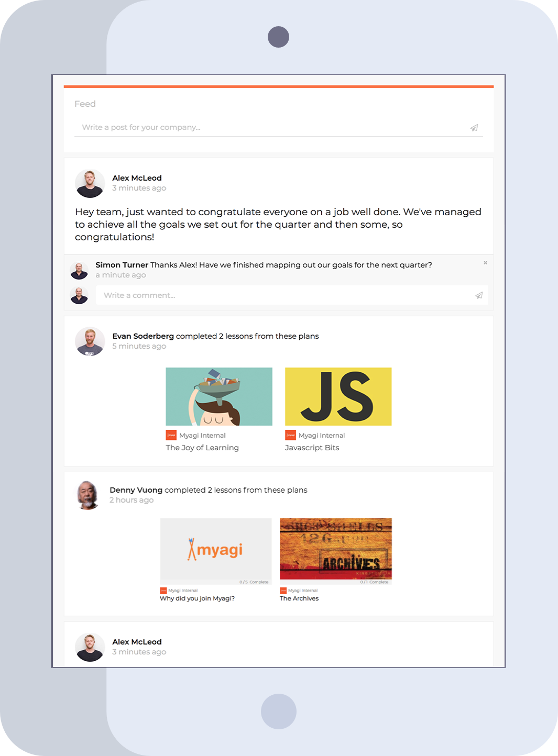Image resolution: width=558 pixels, height=756 pixels.
Task: Click the Myagi Internal logo under Javascript Bits
Action: [x=290, y=435]
